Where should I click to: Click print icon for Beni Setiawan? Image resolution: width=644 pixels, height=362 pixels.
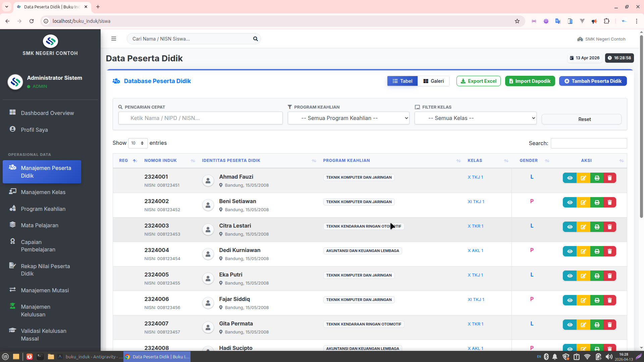click(x=597, y=202)
